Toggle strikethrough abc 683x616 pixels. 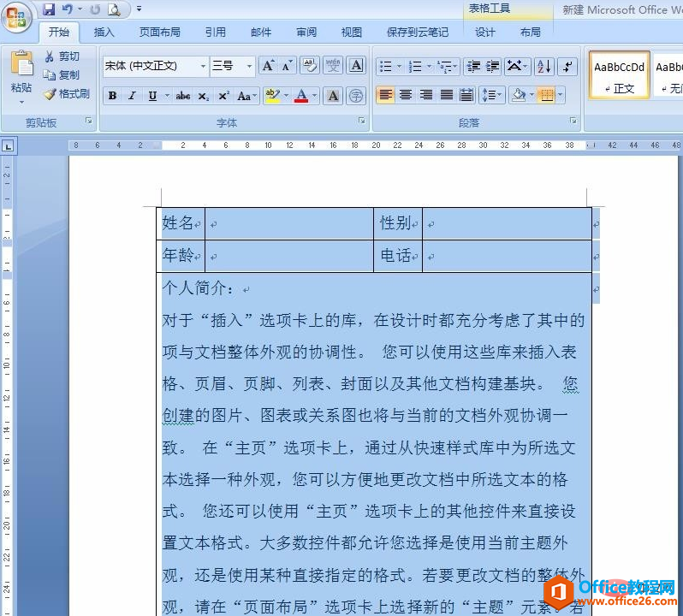[x=183, y=96]
